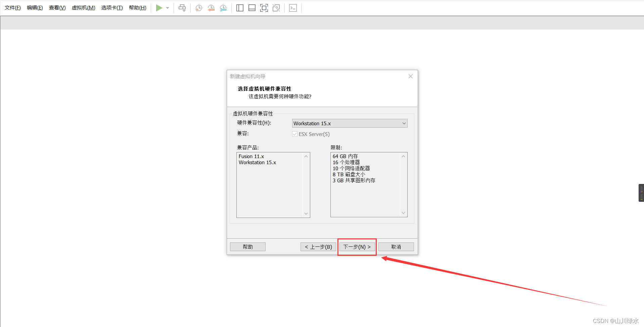Viewport: 644px width, 327px height.
Task: Click the 10 个网络适配器 limitation entry
Action: (351, 169)
